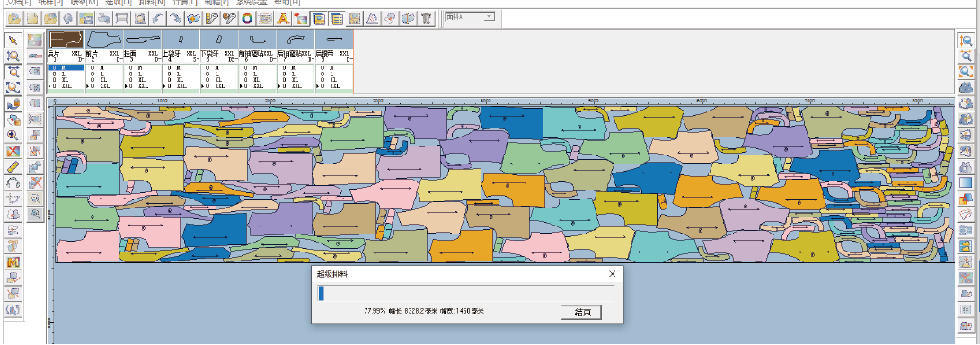Open the fabric type combo box
The height and width of the screenshot is (345, 980).
point(470,17)
